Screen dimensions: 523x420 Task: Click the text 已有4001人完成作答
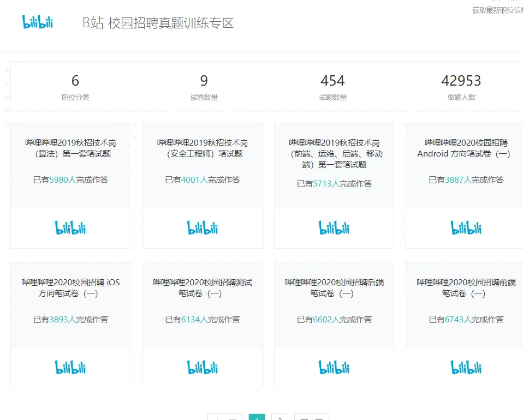click(203, 180)
